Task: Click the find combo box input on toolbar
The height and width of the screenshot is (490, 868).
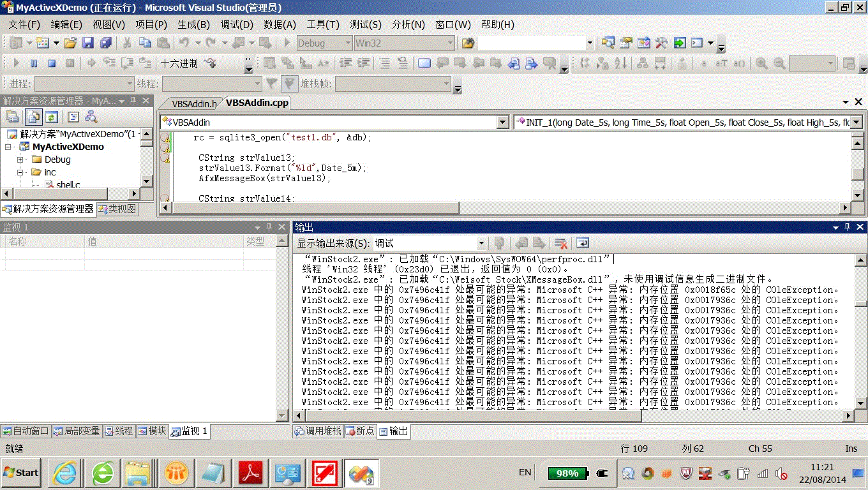Action: 531,43
